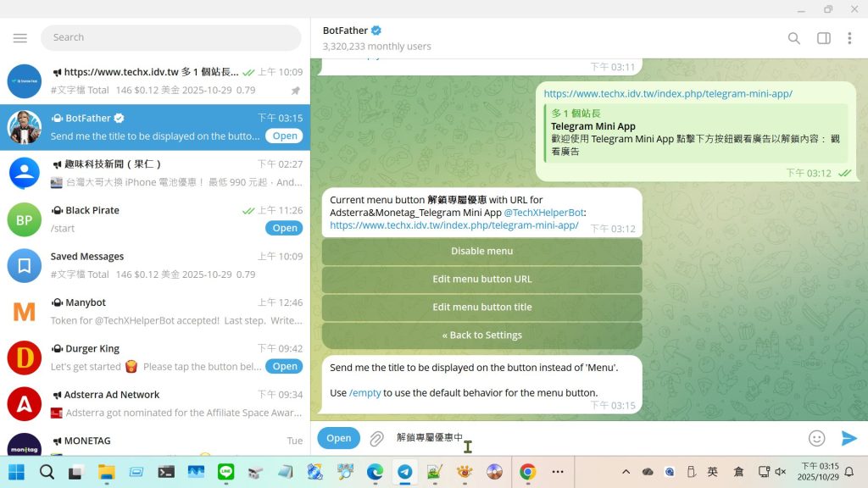Choose Edit menu button title
The width and height of the screenshot is (868, 488).
click(481, 307)
